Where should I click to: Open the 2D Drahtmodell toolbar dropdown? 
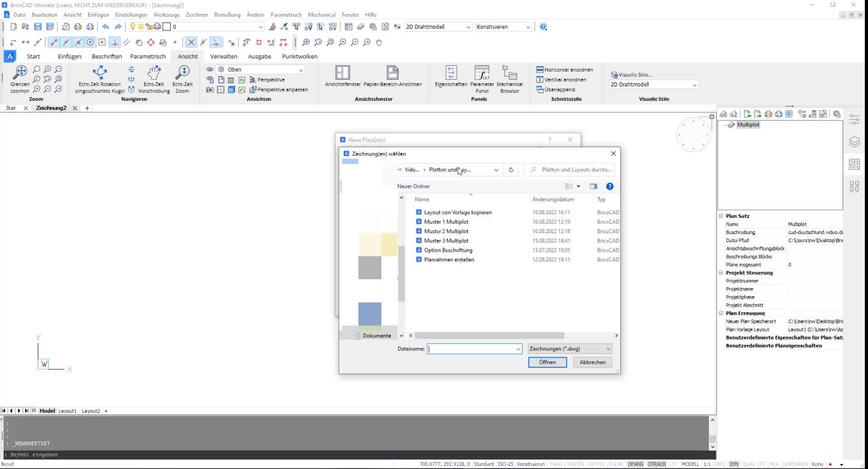point(438,27)
